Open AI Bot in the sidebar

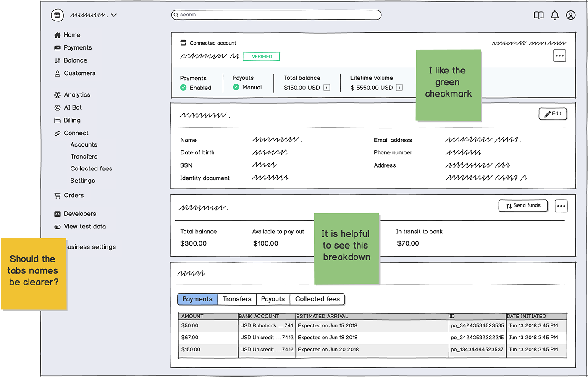pos(73,107)
